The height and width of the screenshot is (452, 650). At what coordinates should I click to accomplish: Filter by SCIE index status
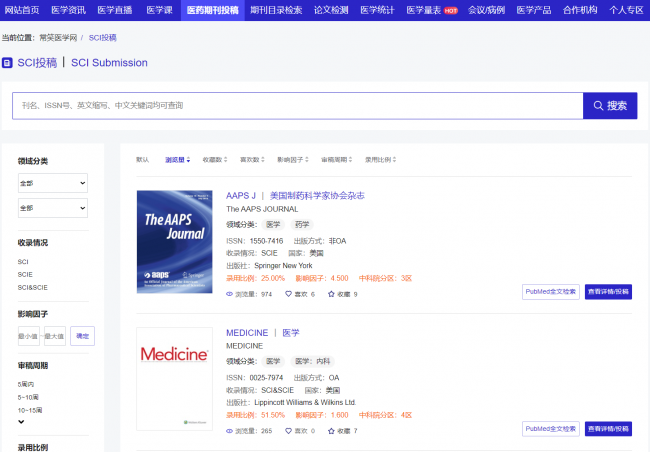coord(25,275)
